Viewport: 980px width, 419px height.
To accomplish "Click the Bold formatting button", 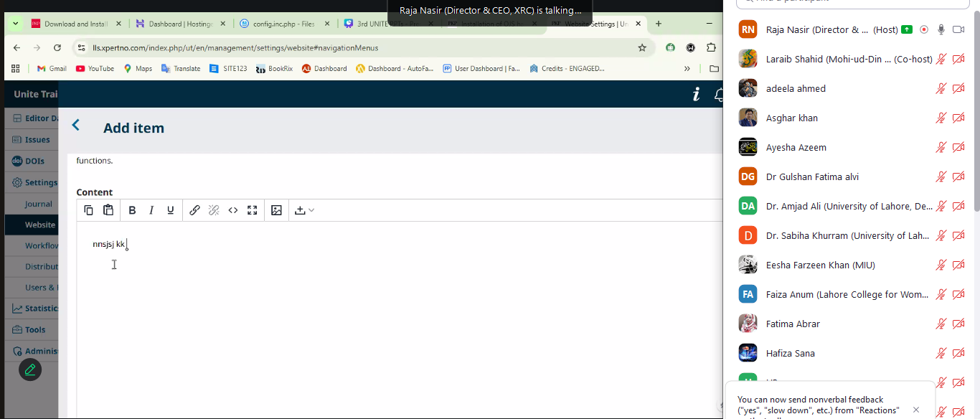I will (x=132, y=210).
